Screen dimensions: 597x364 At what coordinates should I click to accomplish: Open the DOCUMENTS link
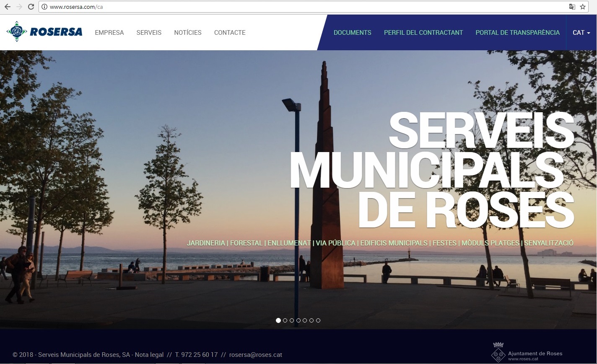[x=352, y=33]
